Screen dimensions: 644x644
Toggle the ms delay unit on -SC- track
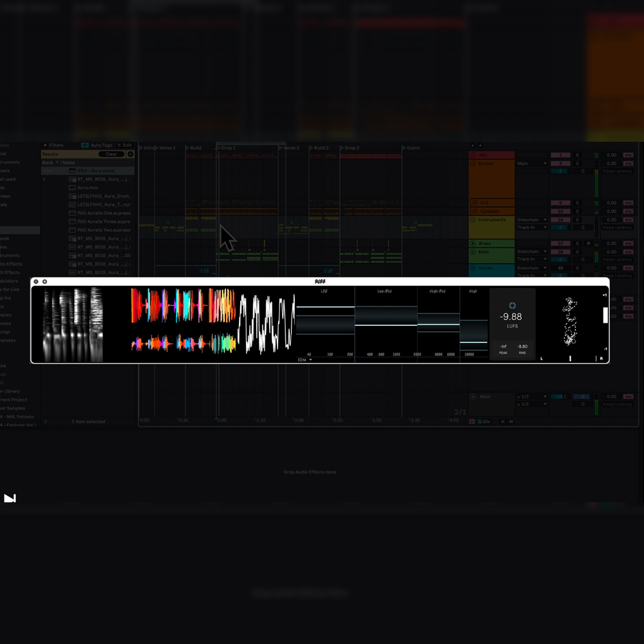point(628,155)
